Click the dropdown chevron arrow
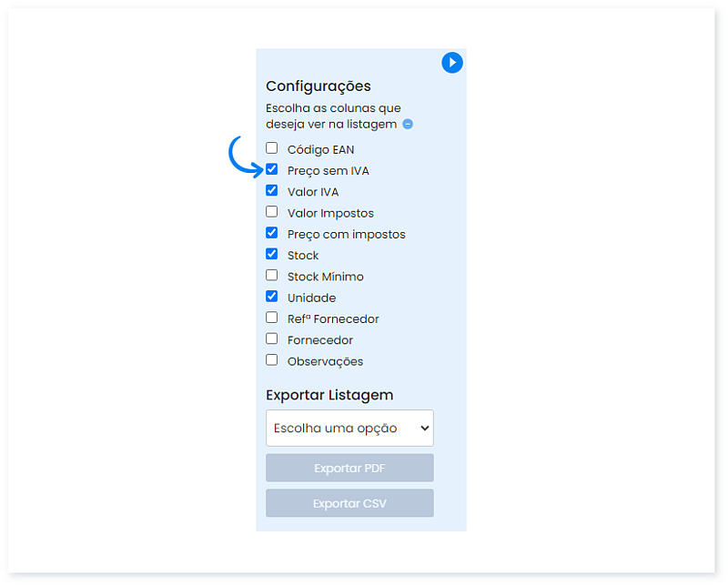The height and width of the screenshot is (586, 728). point(424,428)
